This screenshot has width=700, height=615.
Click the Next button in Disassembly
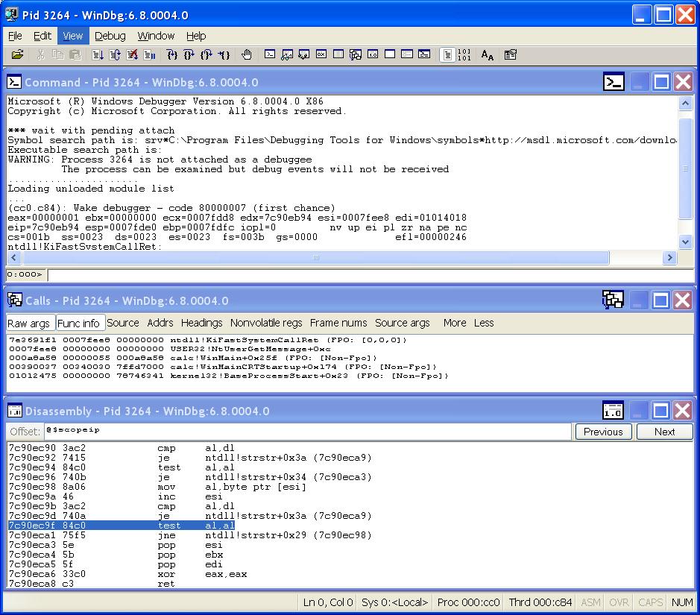coord(664,432)
